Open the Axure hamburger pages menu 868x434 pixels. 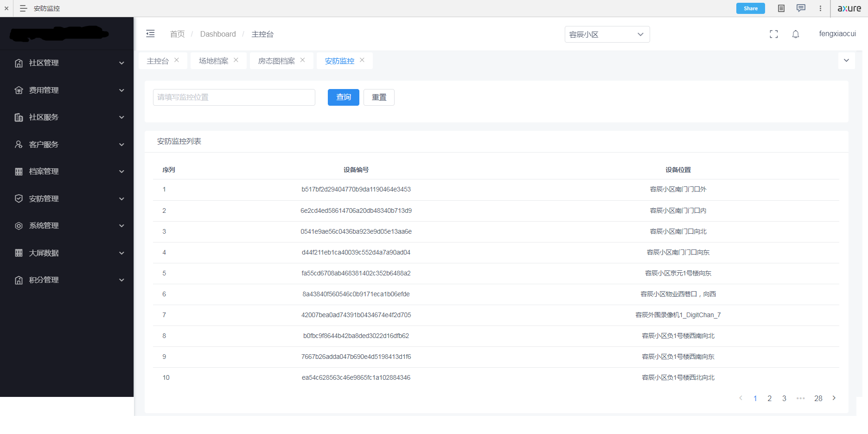23,8
